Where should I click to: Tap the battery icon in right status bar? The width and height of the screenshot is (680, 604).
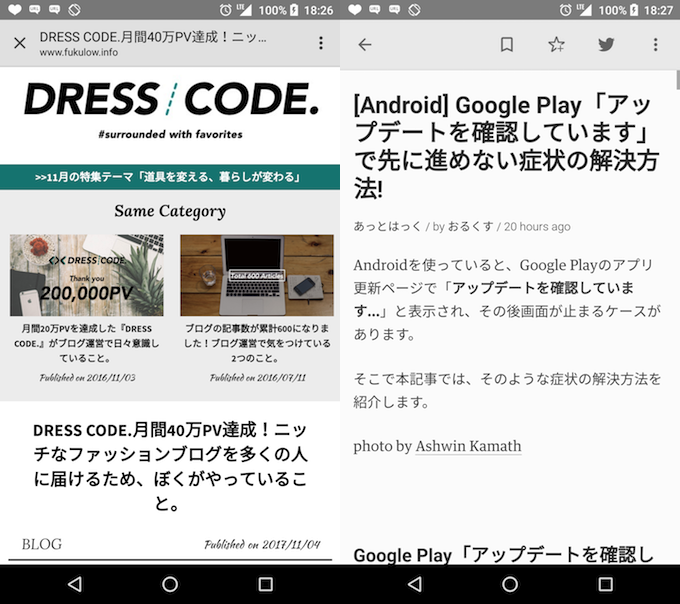click(634, 10)
